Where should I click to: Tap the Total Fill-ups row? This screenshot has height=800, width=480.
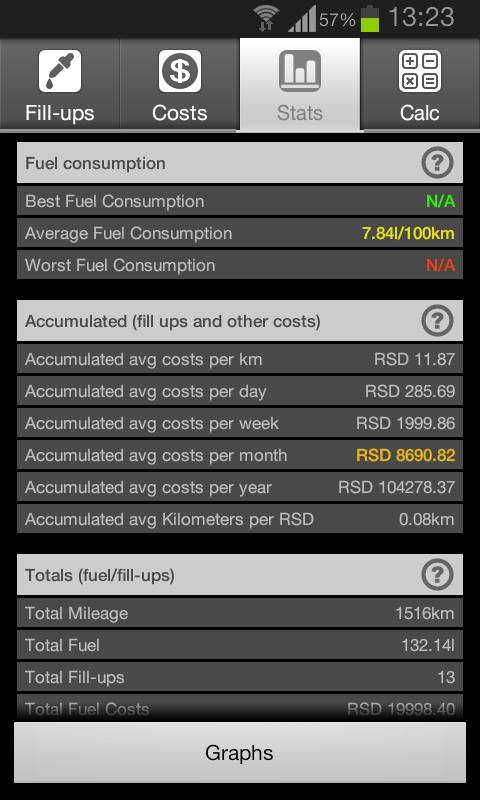pyautogui.click(x=240, y=677)
